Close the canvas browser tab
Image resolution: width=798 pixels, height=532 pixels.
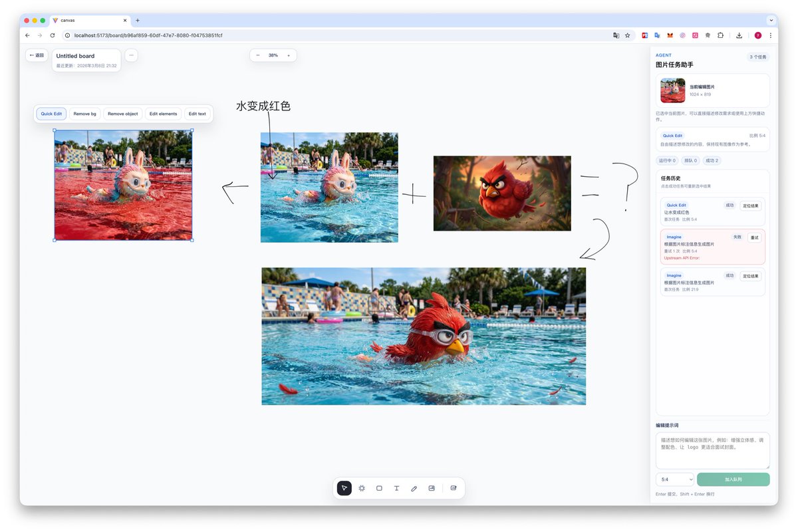pyautogui.click(x=125, y=21)
